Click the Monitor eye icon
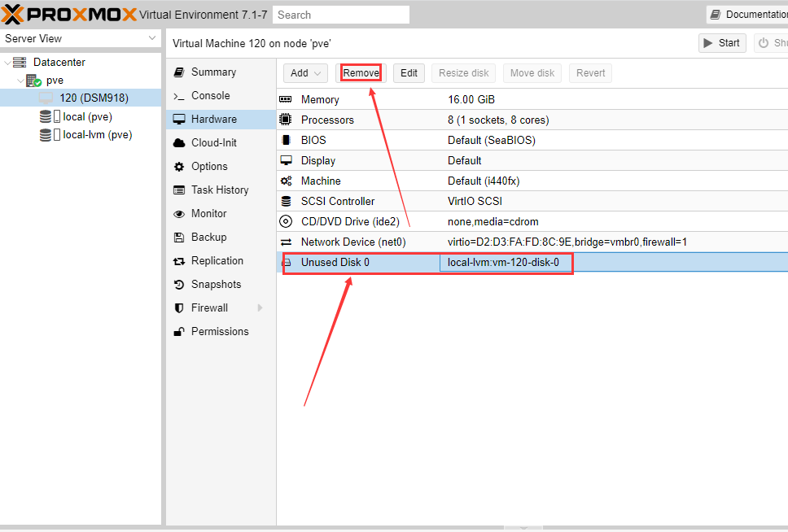Image resolution: width=788 pixels, height=532 pixels. [x=179, y=214]
